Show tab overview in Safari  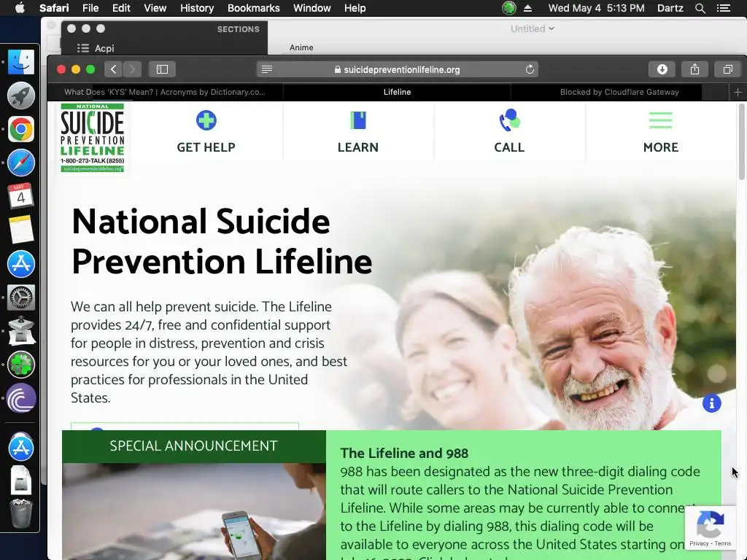(x=727, y=69)
